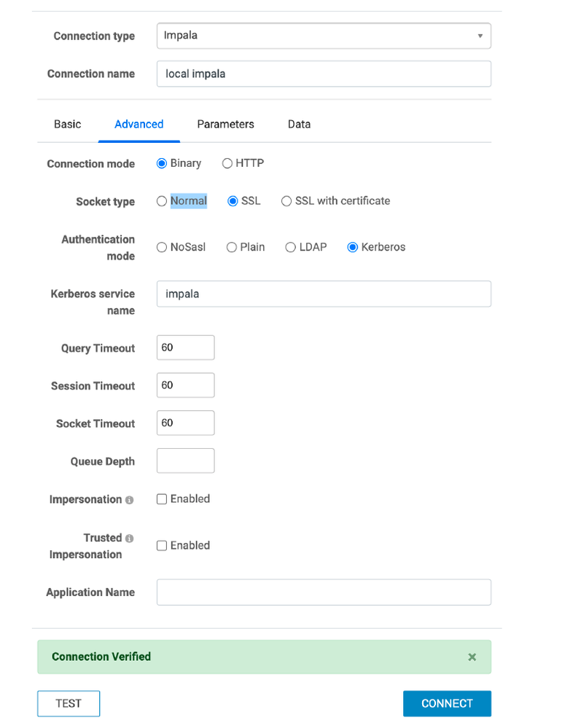Dismiss the Connection Verified message
Viewport: 581px width, 728px height.
click(x=472, y=657)
